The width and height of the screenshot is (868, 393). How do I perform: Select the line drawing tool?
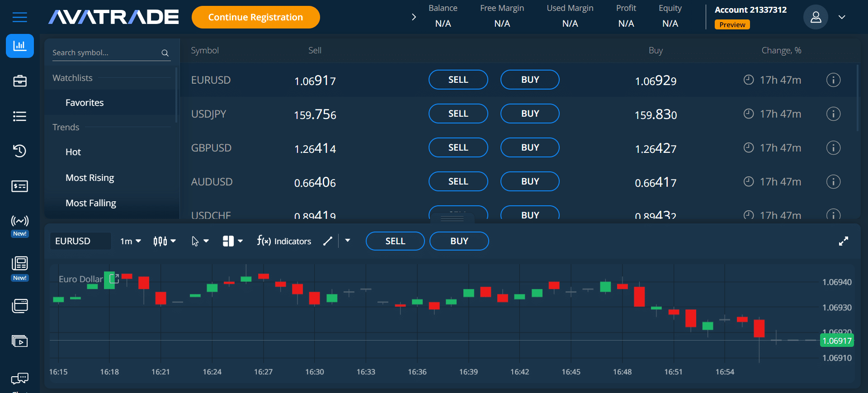pos(328,241)
